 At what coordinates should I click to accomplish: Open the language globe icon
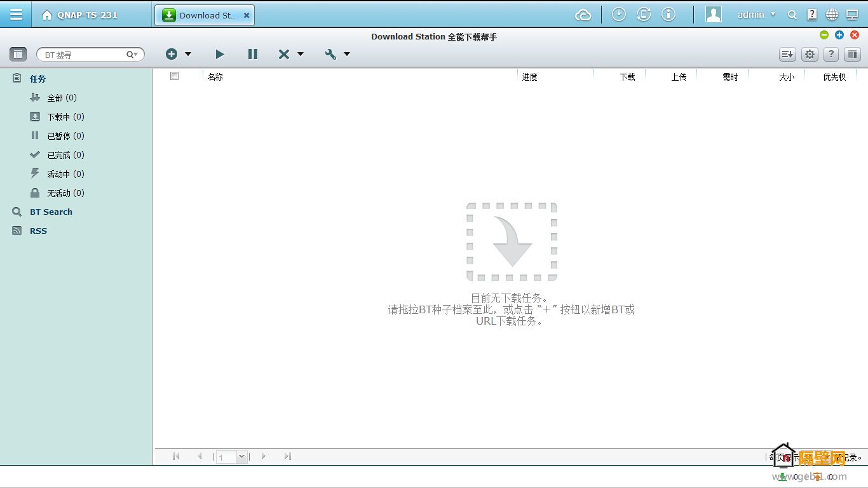pos(832,15)
